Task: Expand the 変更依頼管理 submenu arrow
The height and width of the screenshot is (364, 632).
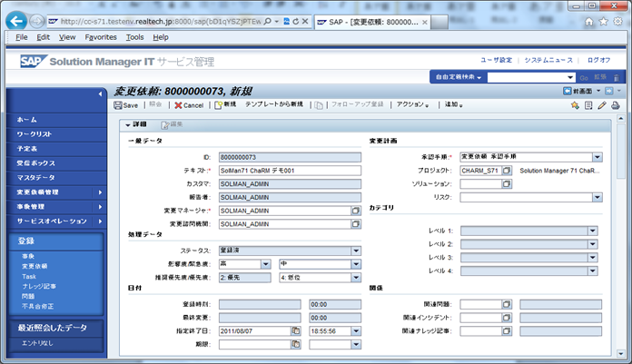Action: [x=100, y=192]
